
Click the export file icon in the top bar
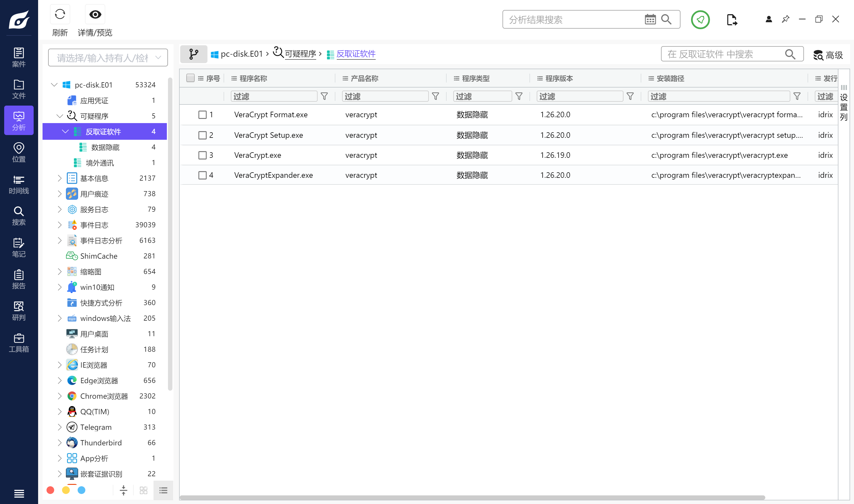point(732,20)
